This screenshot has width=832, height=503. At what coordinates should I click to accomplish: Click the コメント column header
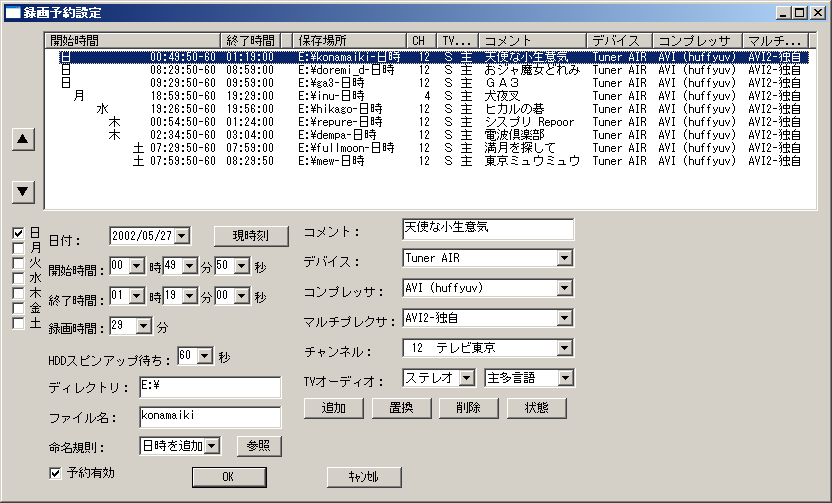pos(533,40)
